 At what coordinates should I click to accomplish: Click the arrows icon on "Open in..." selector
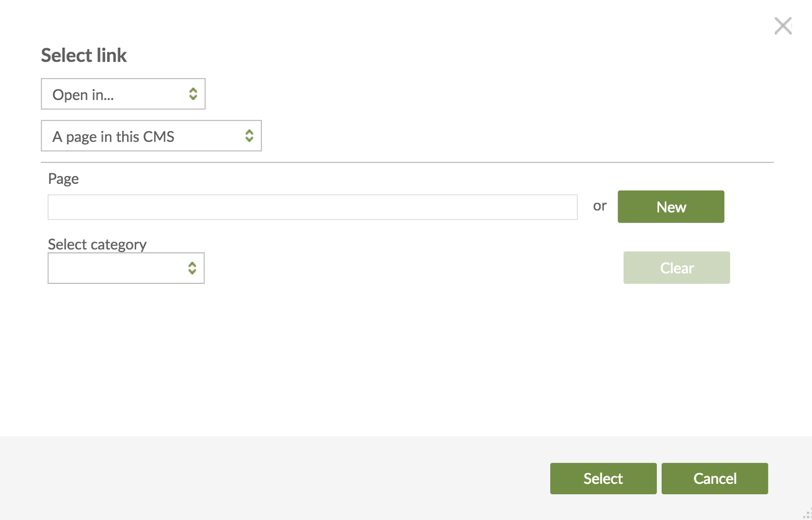point(193,94)
